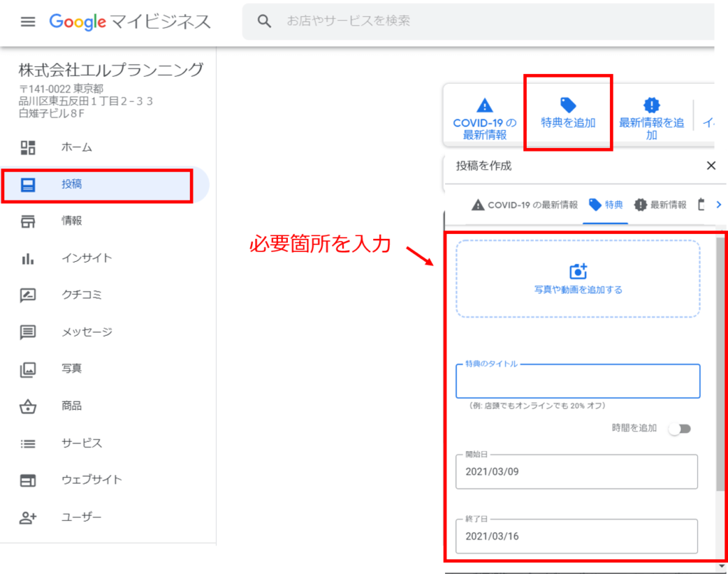
Task: Click 写真や動画を追加する link
Action: (x=578, y=289)
